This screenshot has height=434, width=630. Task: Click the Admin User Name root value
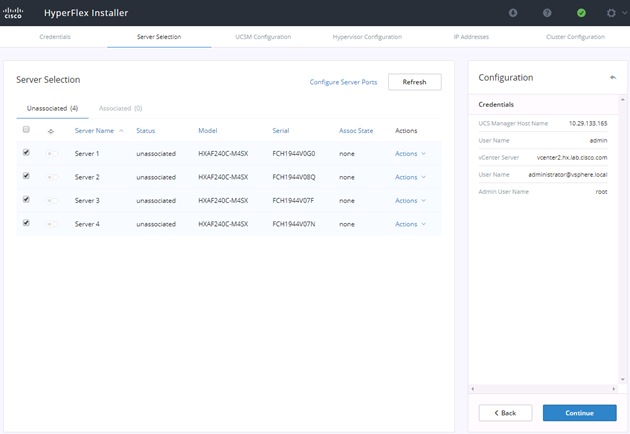coord(601,192)
